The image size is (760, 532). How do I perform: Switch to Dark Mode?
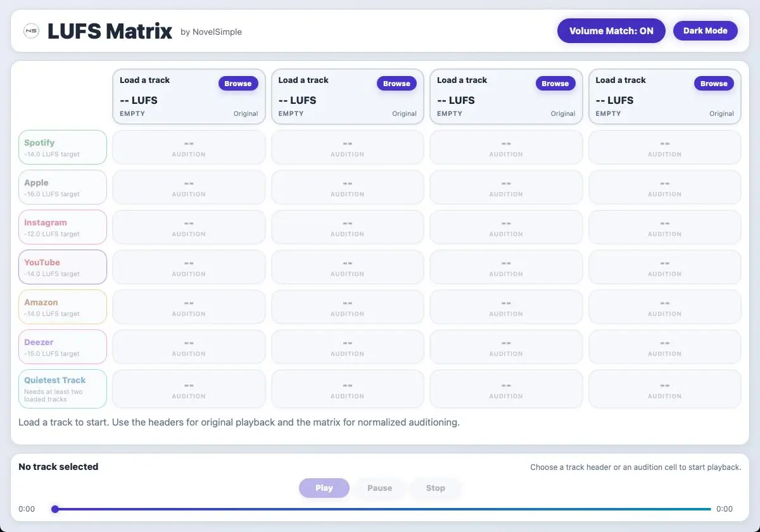point(705,31)
